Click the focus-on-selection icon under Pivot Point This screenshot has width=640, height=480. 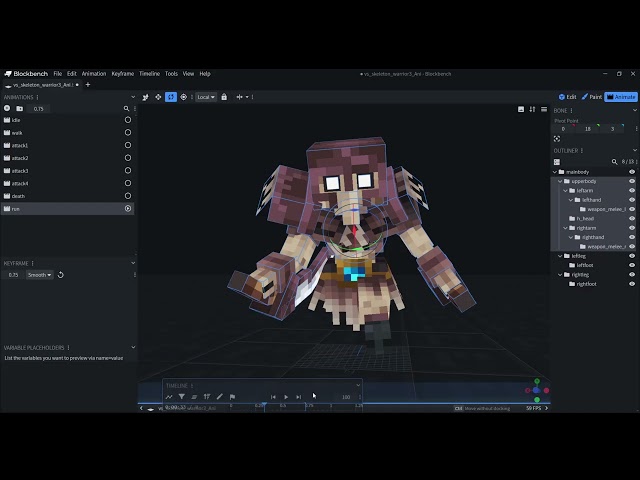(x=557, y=139)
